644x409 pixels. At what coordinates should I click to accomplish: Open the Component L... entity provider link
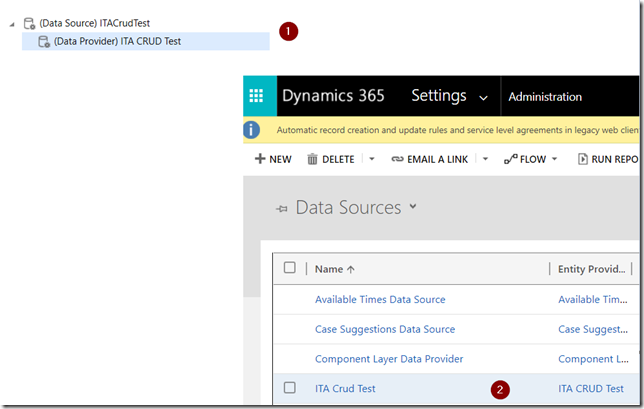coord(593,359)
